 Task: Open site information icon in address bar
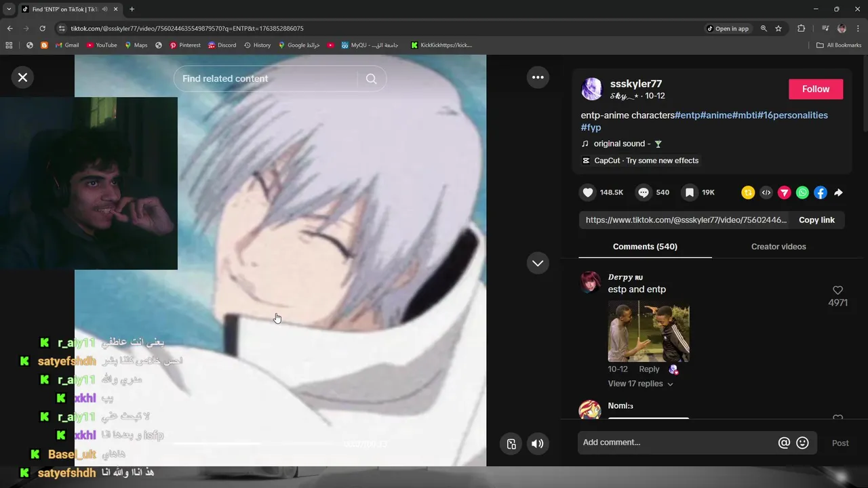(x=62, y=28)
